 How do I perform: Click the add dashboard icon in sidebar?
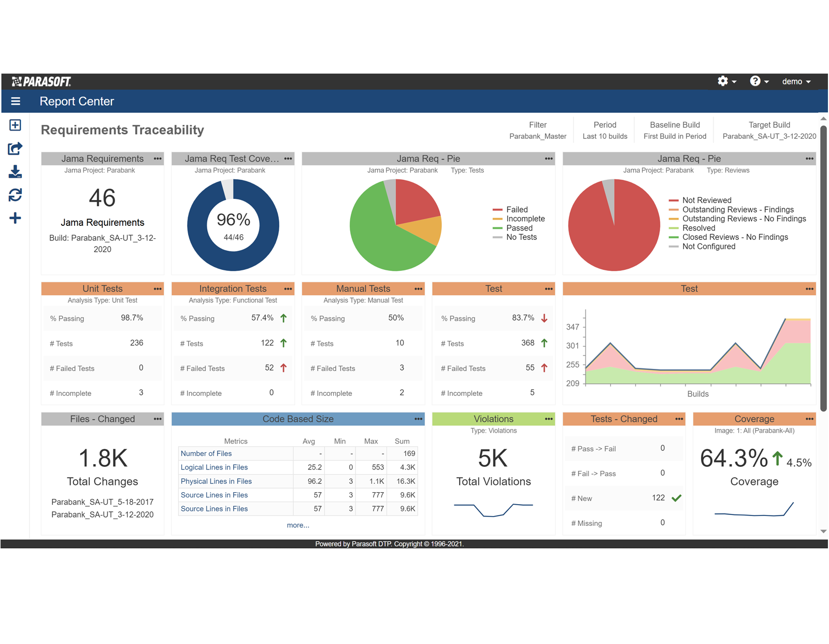[x=15, y=125]
